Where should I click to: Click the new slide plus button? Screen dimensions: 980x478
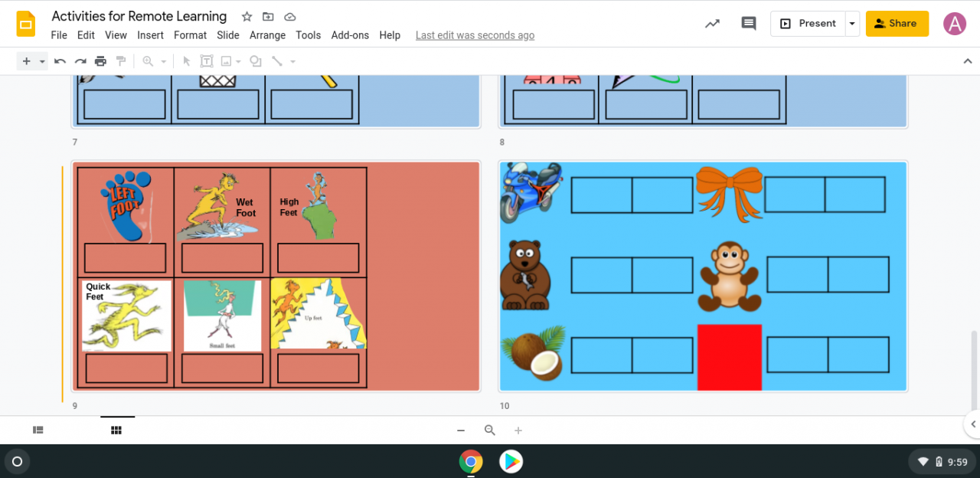coord(26,61)
